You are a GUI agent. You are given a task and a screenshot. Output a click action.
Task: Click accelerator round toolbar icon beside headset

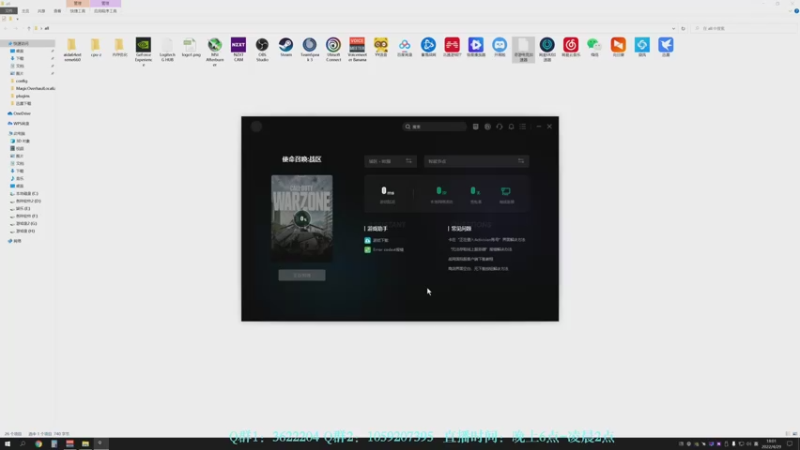487,127
